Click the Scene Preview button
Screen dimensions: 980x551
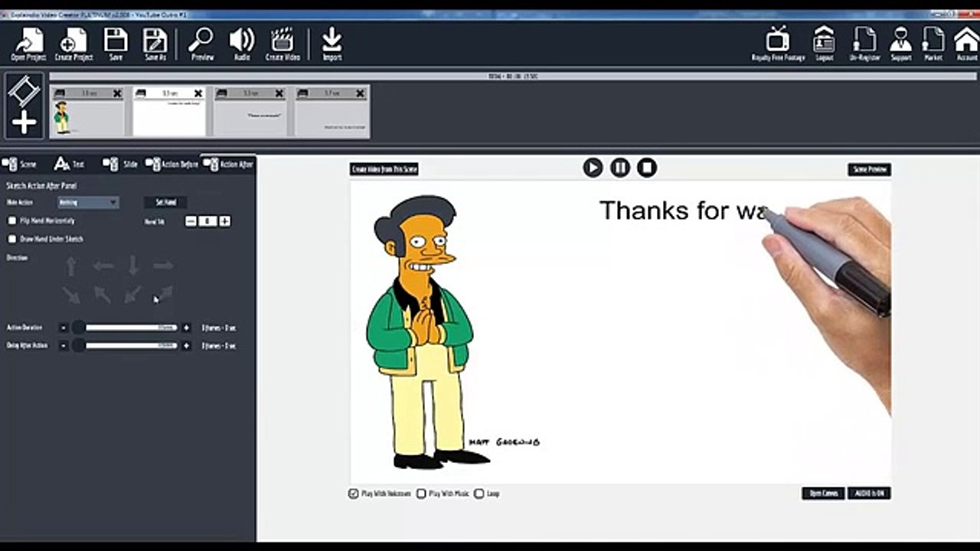pyautogui.click(x=870, y=169)
